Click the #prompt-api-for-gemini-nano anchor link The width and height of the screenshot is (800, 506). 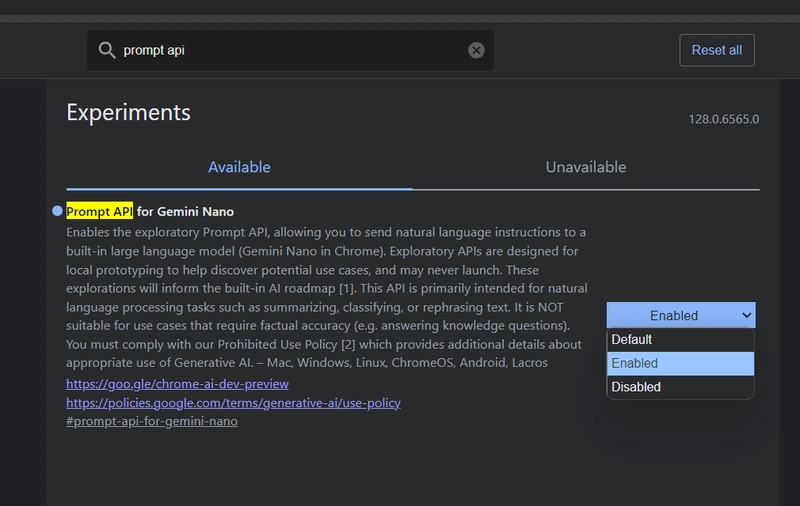tap(152, 421)
